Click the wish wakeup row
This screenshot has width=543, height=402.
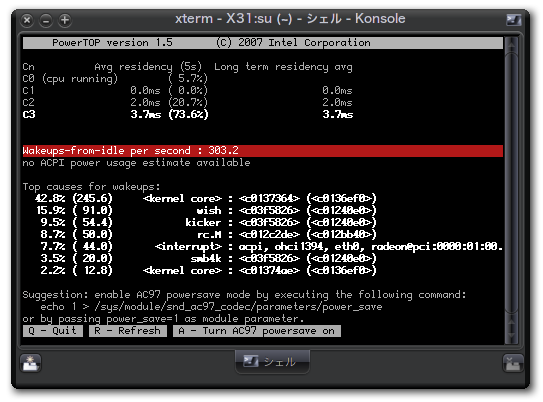[206, 211]
